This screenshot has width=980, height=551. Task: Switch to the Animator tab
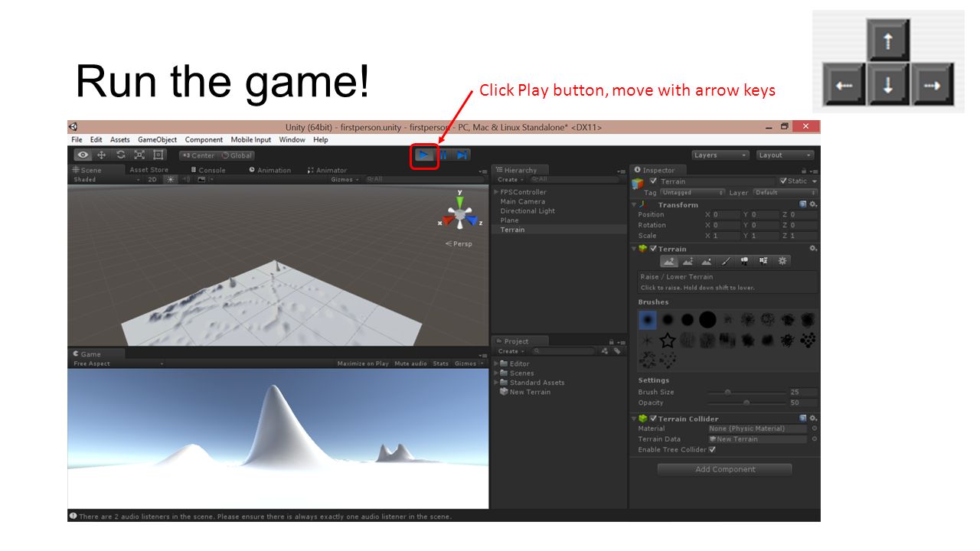[327, 170]
